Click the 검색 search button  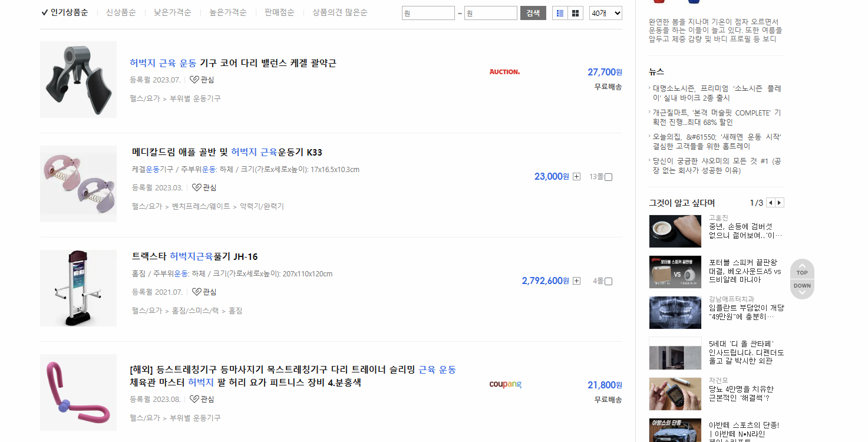click(533, 12)
